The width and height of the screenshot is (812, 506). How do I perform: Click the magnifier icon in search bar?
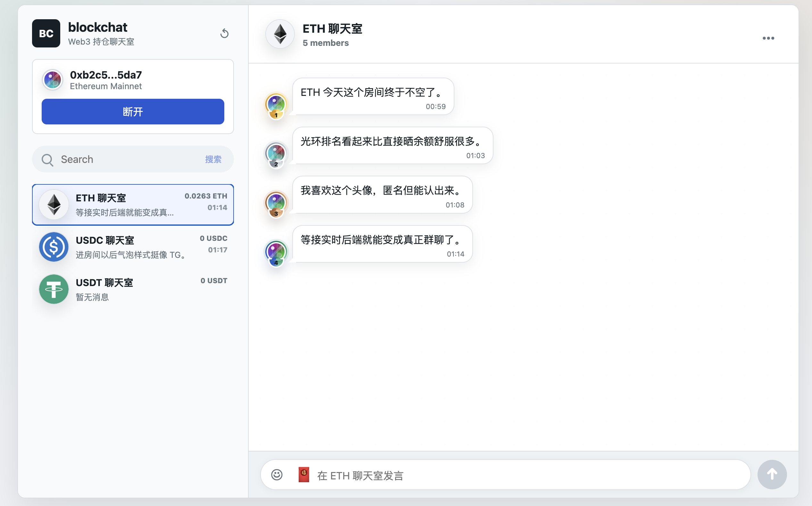47,160
